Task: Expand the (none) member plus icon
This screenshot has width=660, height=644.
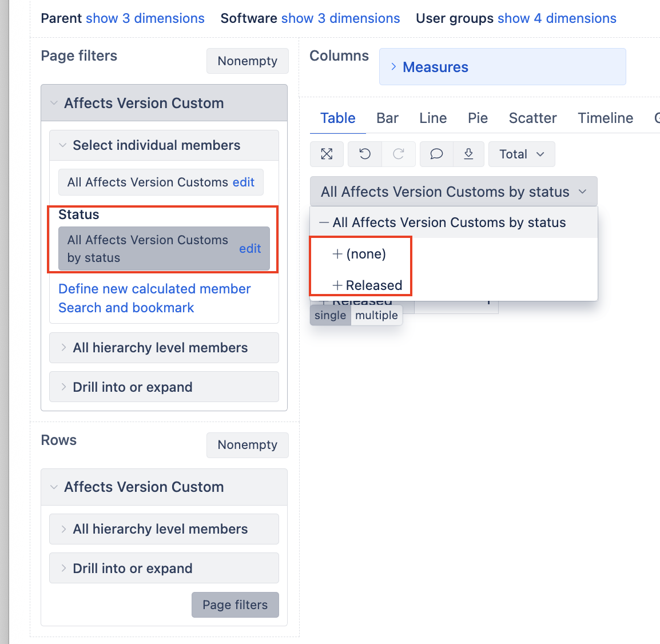Action: [x=337, y=254]
